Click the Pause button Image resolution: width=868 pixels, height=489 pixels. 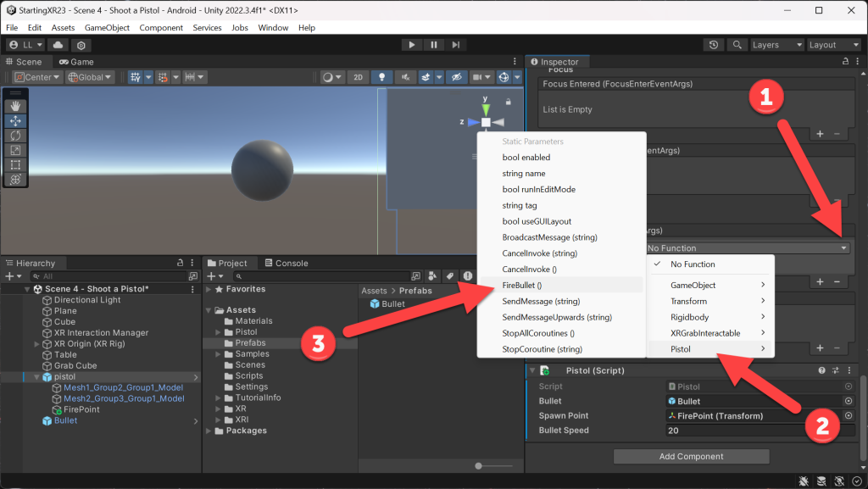(433, 45)
